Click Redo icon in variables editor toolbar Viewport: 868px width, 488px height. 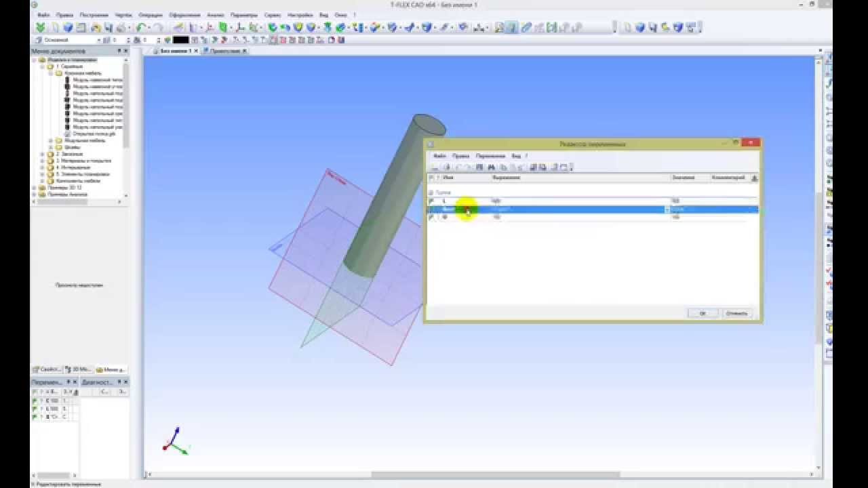[x=469, y=167]
